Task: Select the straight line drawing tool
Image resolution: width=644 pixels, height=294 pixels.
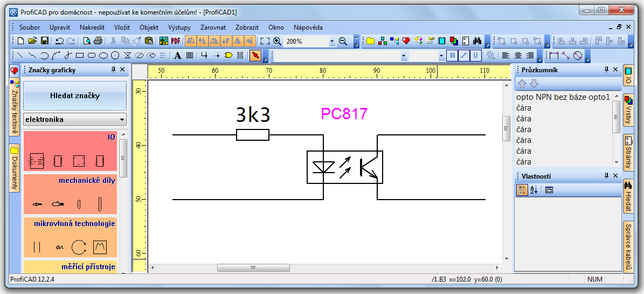Action: [20, 55]
